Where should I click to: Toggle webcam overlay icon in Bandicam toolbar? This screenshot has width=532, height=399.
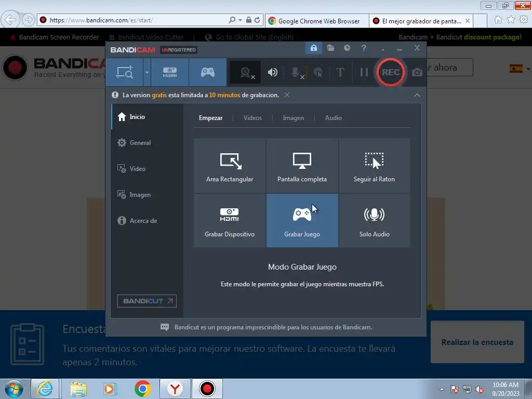(x=246, y=72)
